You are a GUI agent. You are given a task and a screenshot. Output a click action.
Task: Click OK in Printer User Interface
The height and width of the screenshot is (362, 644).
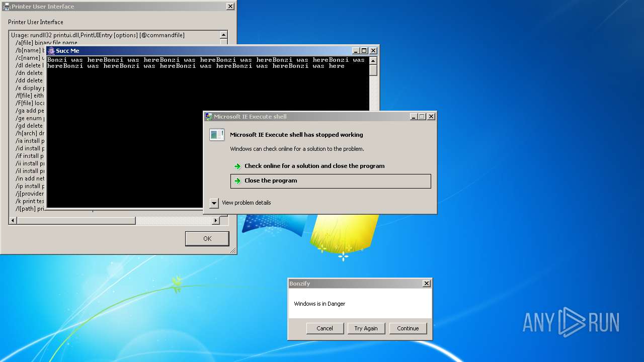207,238
